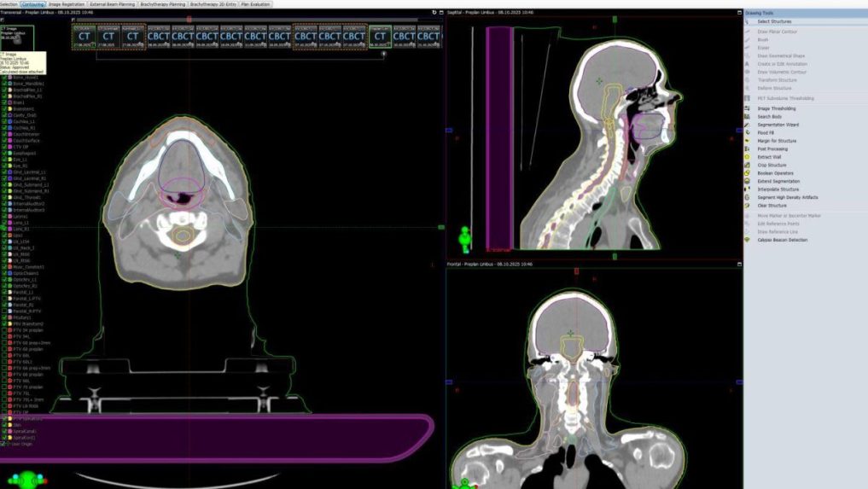Select the Margin for Structure tool
The width and height of the screenshot is (868, 489).
776,141
